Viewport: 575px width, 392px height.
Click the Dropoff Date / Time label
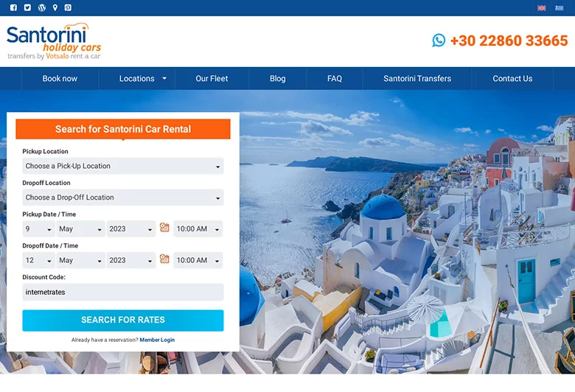tap(50, 245)
